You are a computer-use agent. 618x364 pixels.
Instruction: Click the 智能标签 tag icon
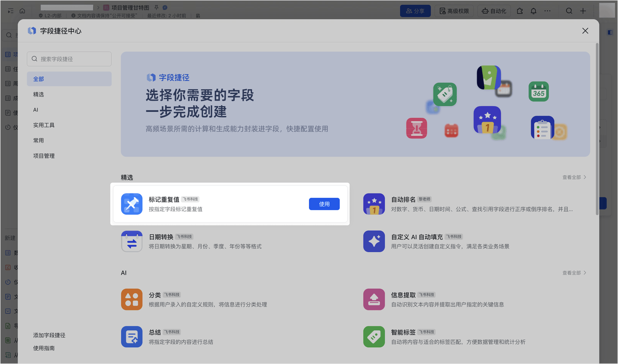point(374,336)
